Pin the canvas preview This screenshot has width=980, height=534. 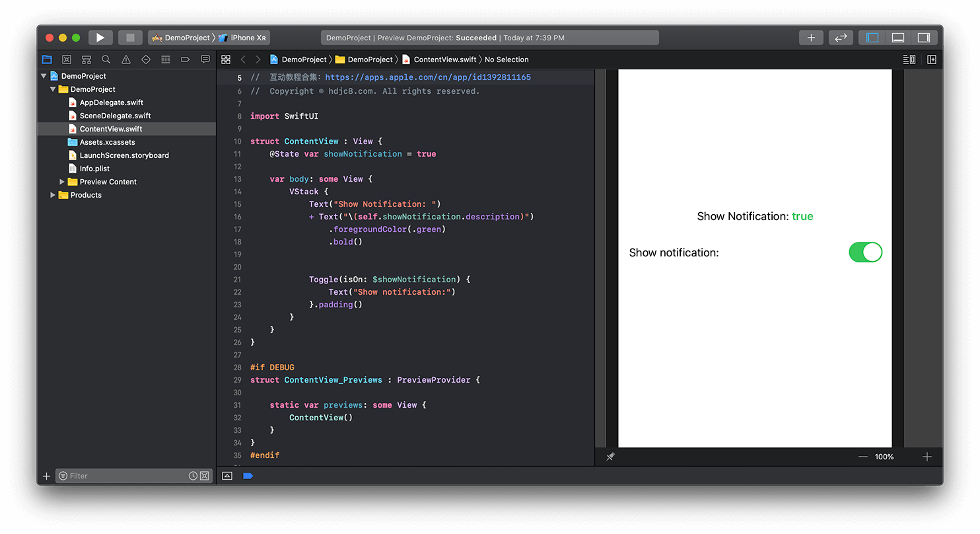click(610, 457)
